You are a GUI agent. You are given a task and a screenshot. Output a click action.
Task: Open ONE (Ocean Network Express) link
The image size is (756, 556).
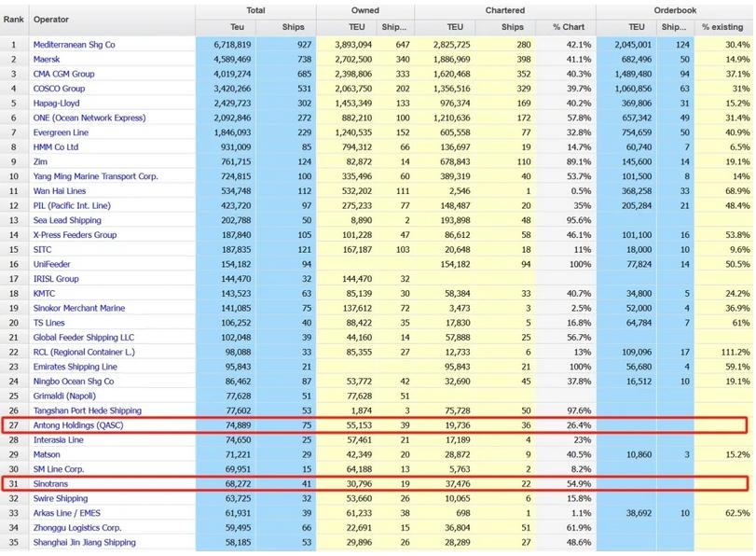tap(89, 118)
